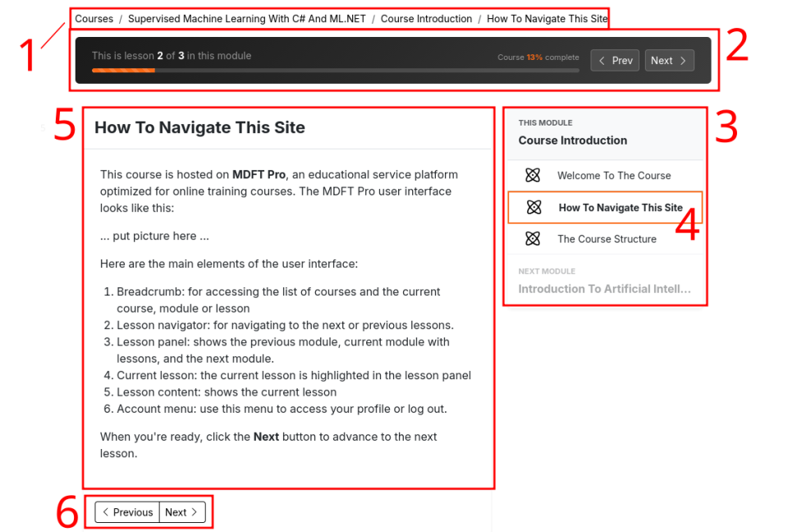
Task: Click list item starting 'Lesson navigator:'
Action: pos(285,325)
